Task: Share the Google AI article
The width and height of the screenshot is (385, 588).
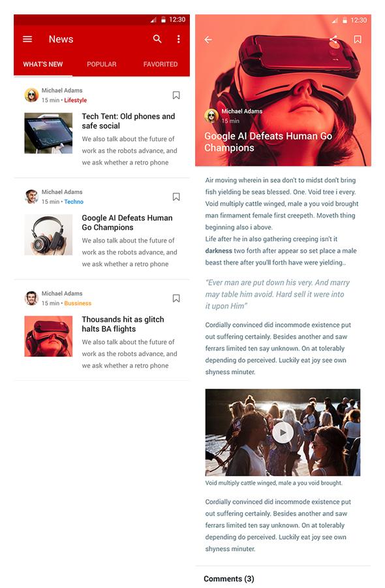Action: tap(333, 39)
